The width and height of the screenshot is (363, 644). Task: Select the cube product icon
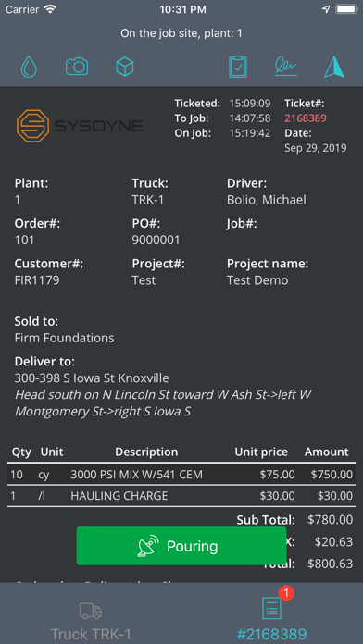(x=125, y=67)
